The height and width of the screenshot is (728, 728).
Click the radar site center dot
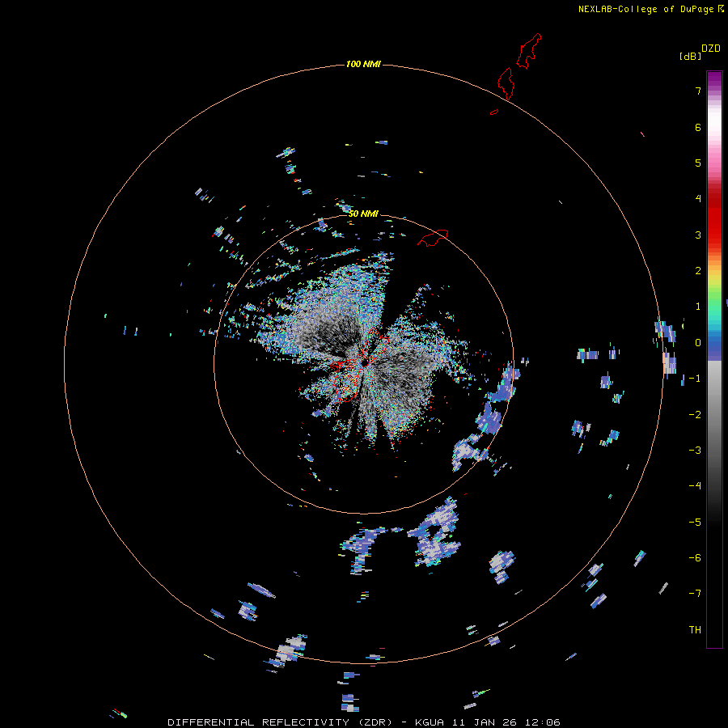point(365,362)
